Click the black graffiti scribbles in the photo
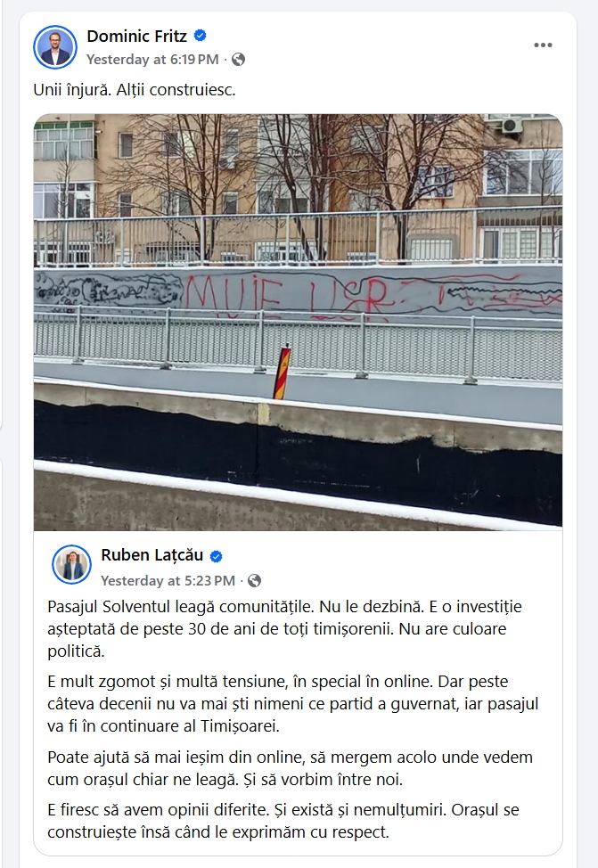 coord(109,290)
